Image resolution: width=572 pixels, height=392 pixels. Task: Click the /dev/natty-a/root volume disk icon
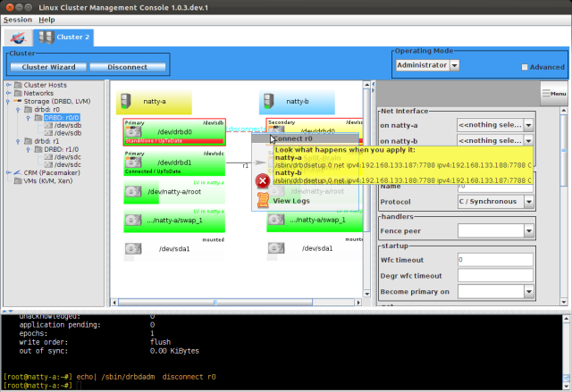click(x=134, y=191)
